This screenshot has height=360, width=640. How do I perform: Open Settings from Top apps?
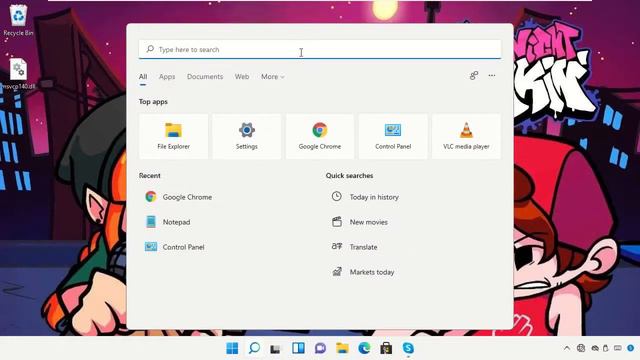tap(247, 136)
